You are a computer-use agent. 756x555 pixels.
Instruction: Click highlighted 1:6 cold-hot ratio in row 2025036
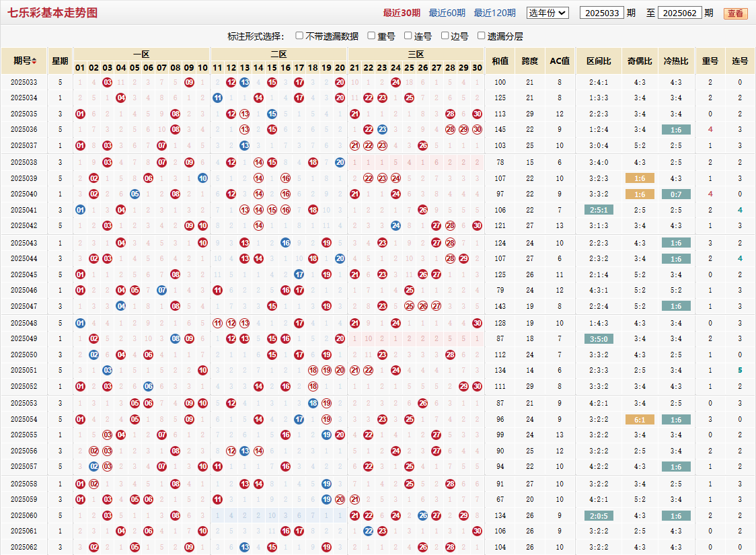point(676,130)
